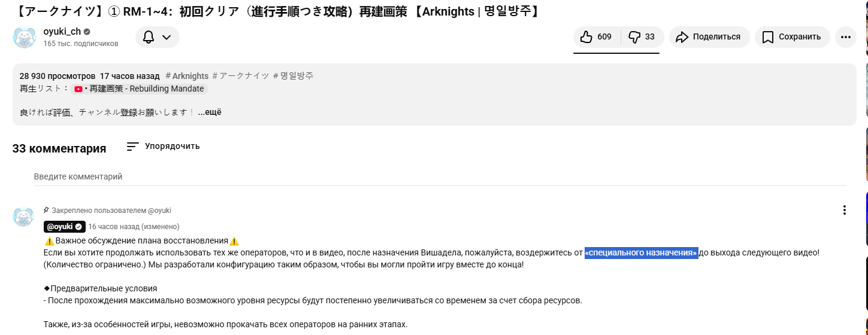The width and height of the screenshot is (868, 335).
Task: Open the oyuki_ch channel avatar
Action: click(x=24, y=37)
